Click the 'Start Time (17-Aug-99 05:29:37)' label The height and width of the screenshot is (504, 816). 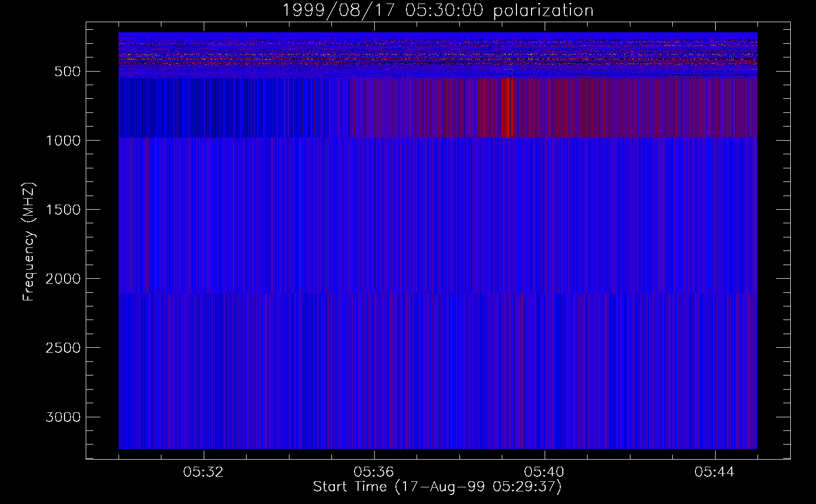point(437,487)
